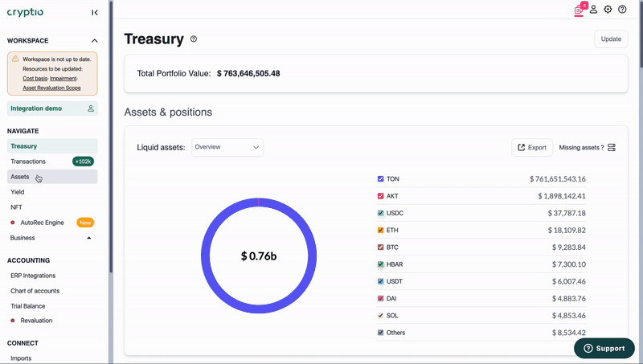Open the user profile icon
Screen dimensions: 643x364
[x=593, y=10]
